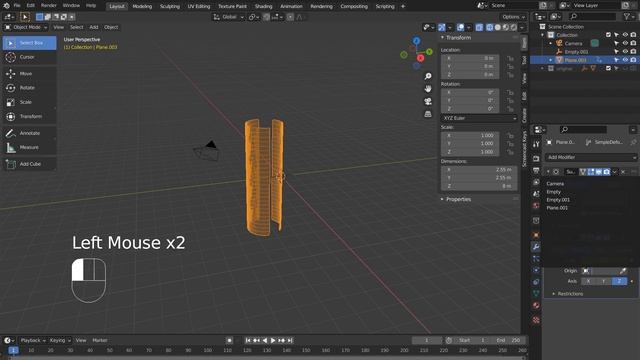This screenshot has width=640, height=360.
Task: Open the Render menu
Action: click(x=49, y=6)
